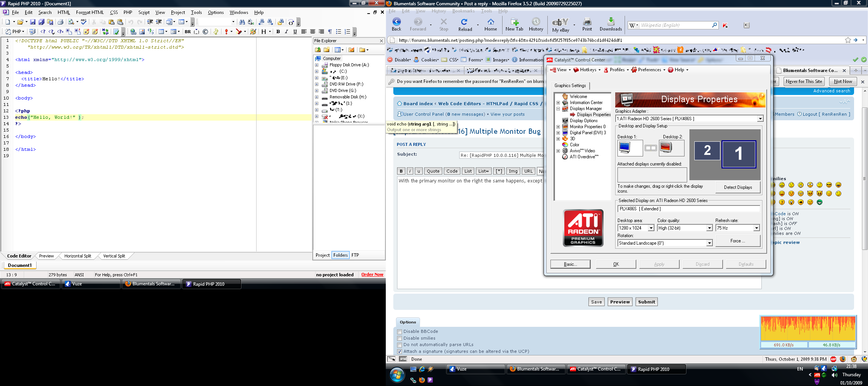Click the Paste icon in Rapid PHP toolbar
The width and height of the screenshot is (868, 386).
click(x=112, y=22)
